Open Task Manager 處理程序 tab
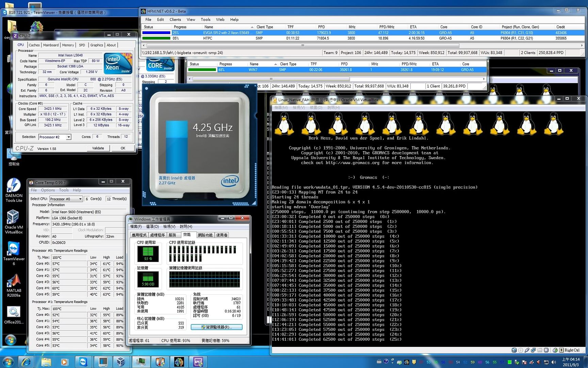 tap(158, 235)
